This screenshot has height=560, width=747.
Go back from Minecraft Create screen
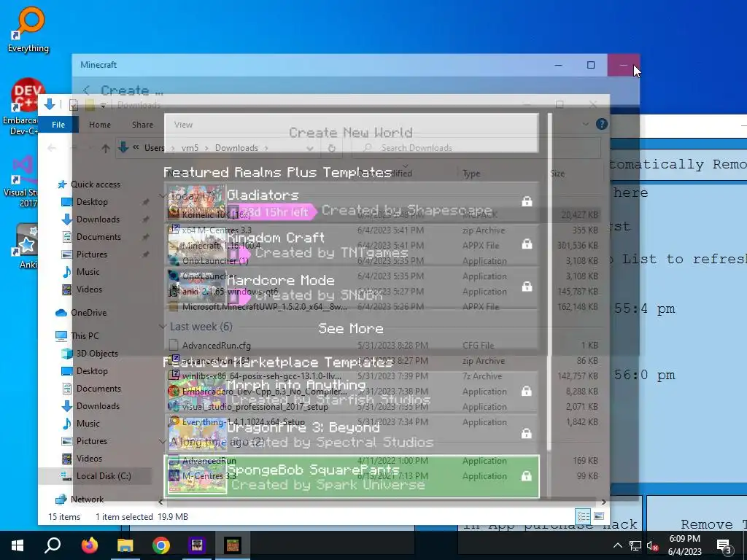87,90
